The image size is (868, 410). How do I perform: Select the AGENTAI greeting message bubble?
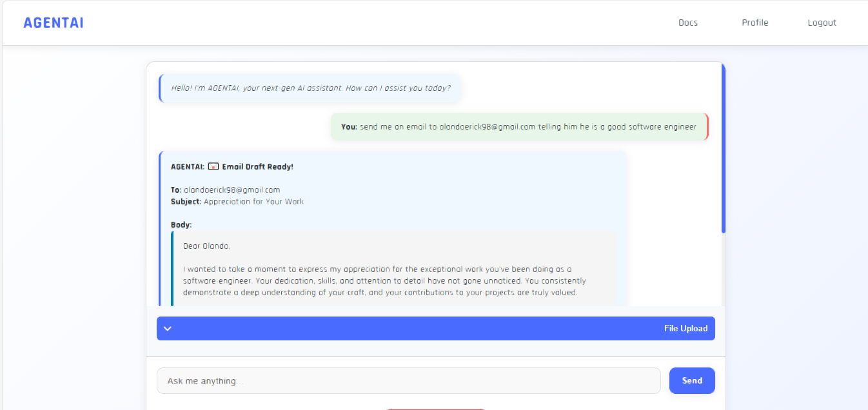(310, 88)
